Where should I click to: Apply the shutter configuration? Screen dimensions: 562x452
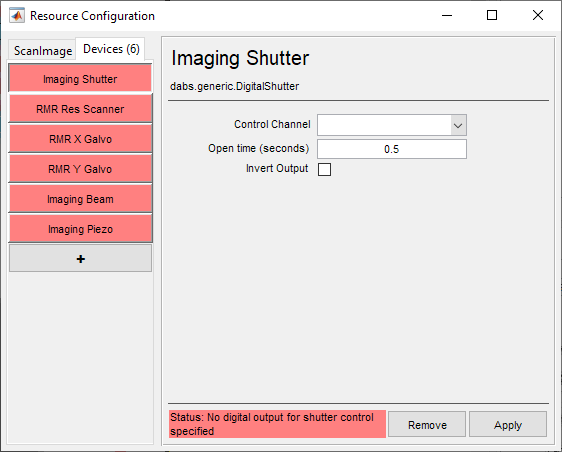point(508,424)
